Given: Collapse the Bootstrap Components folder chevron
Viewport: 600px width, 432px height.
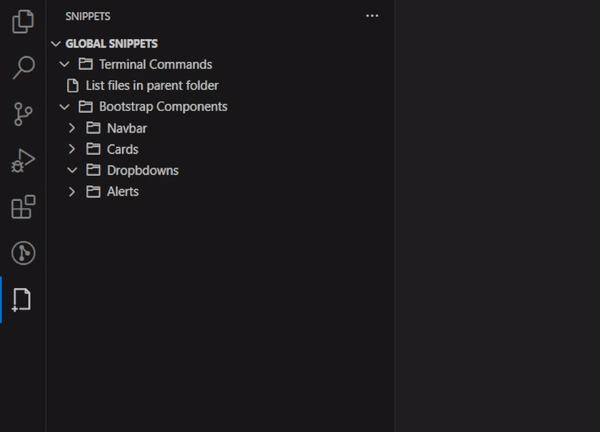Looking at the screenshot, I should [64, 107].
